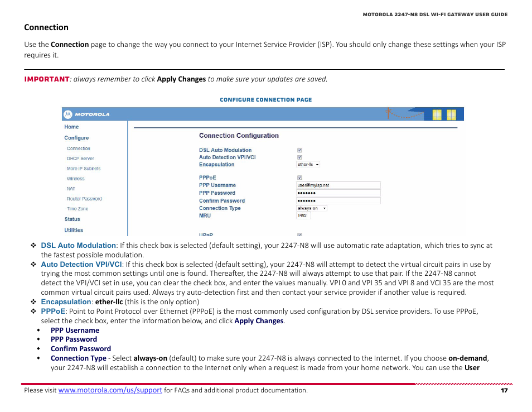Click the Encapsulation bullet heading
Screen dimensions: 532x412
coord(66,301)
